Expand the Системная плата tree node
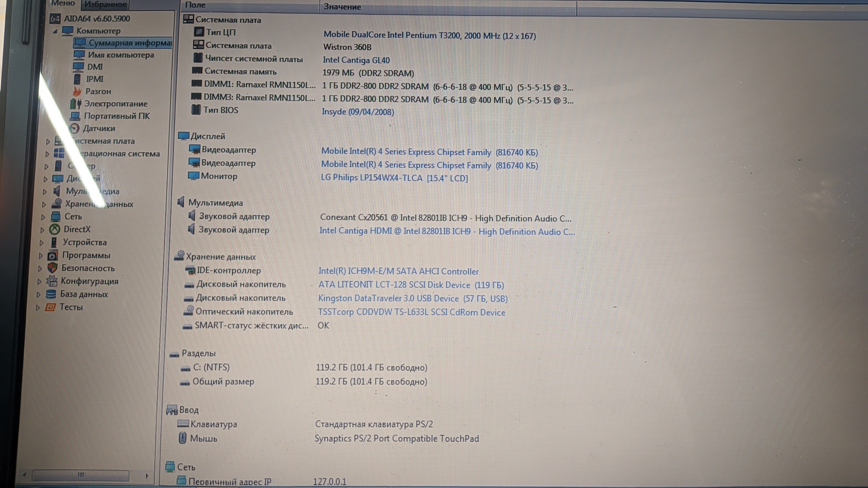 [x=48, y=142]
